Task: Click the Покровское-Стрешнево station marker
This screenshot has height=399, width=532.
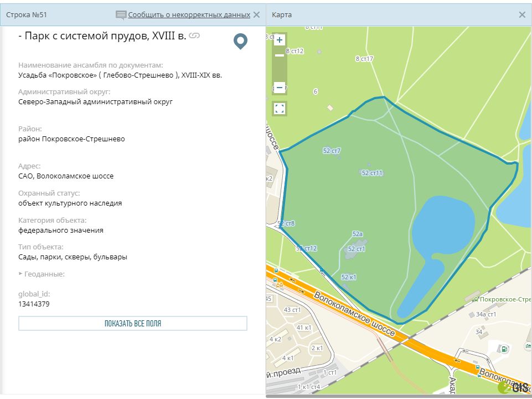Action: pyautogui.click(x=476, y=299)
